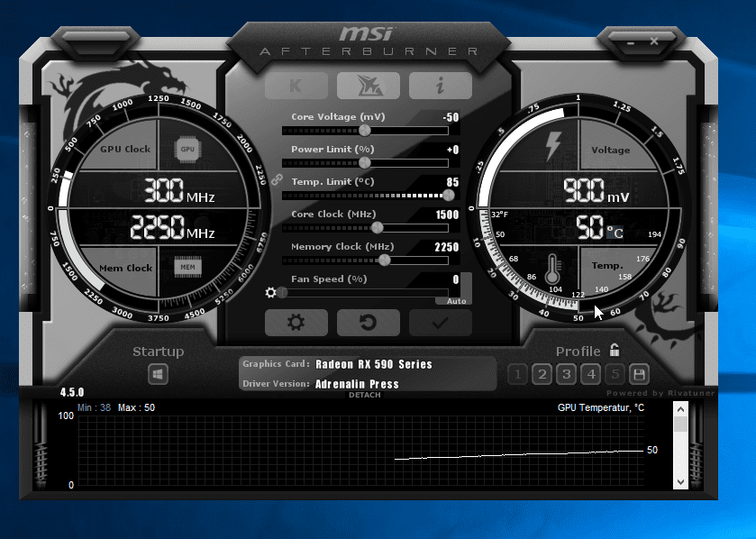
Task: Click the Memory Clock value 2250
Action: (447, 247)
